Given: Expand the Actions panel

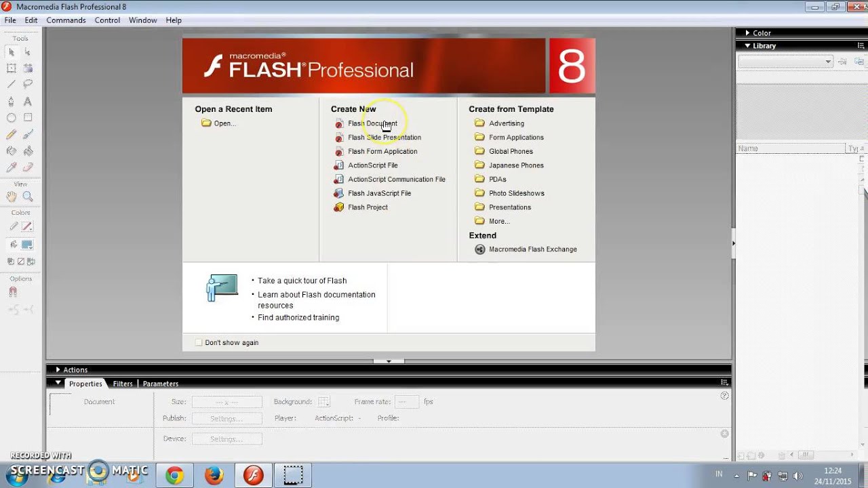Looking at the screenshot, I should tap(58, 369).
